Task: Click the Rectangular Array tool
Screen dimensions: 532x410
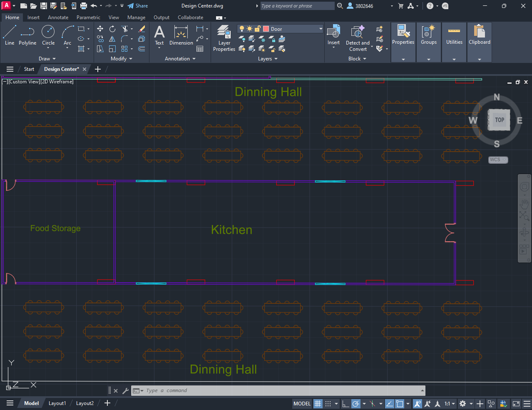Action: [124, 49]
